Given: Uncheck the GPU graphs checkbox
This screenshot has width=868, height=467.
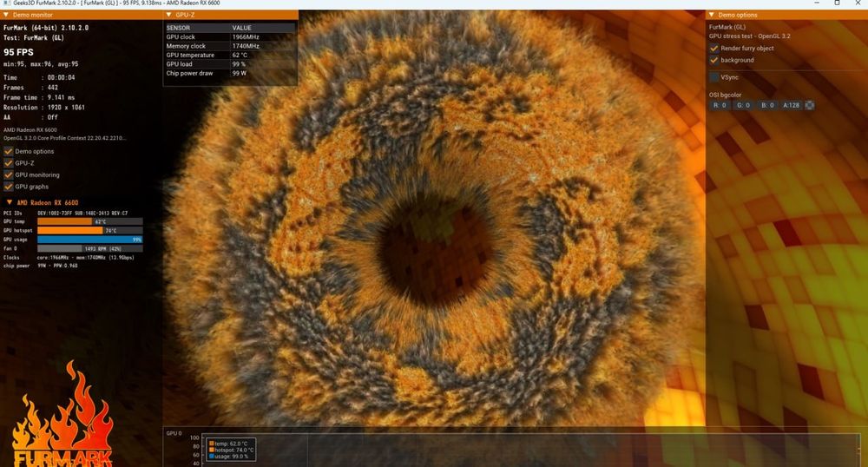Looking at the screenshot, I should click(x=9, y=187).
